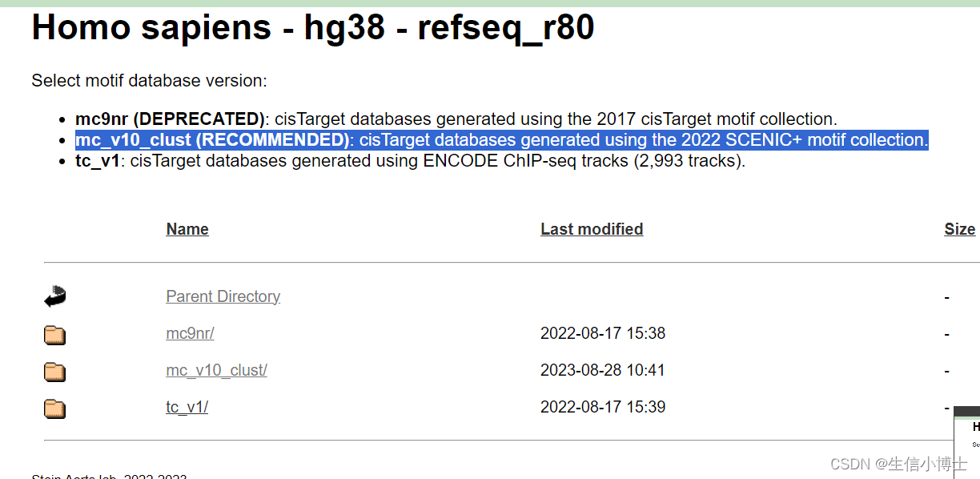Click the highlighted mc_v10_clust RECOMMENDED text

pyautogui.click(x=501, y=139)
